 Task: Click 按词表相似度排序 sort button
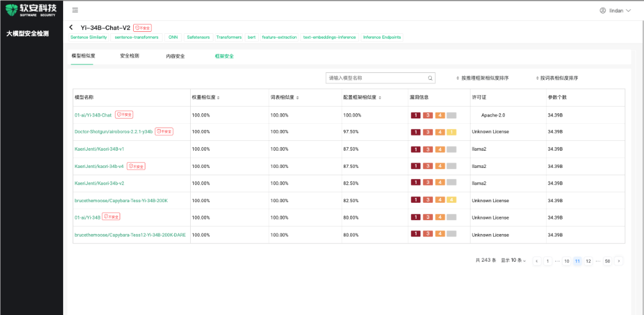tap(556, 78)
